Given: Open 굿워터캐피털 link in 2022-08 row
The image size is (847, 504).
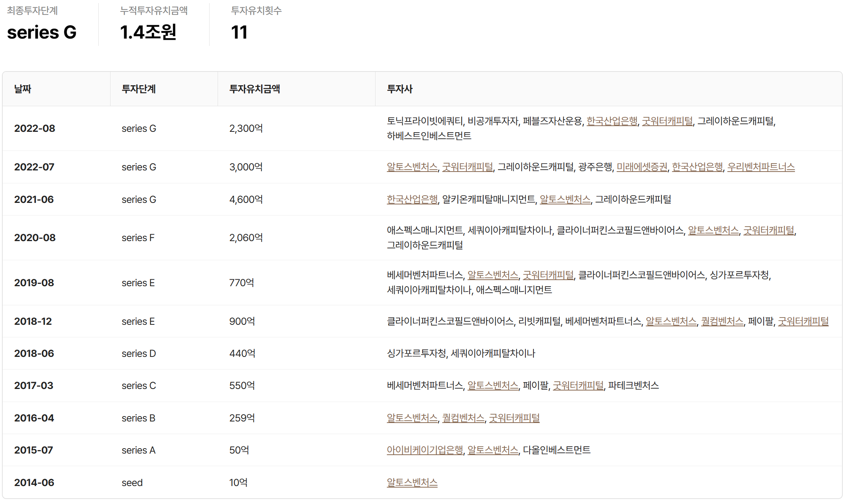Looking at the screenshot, I should 667,121.
